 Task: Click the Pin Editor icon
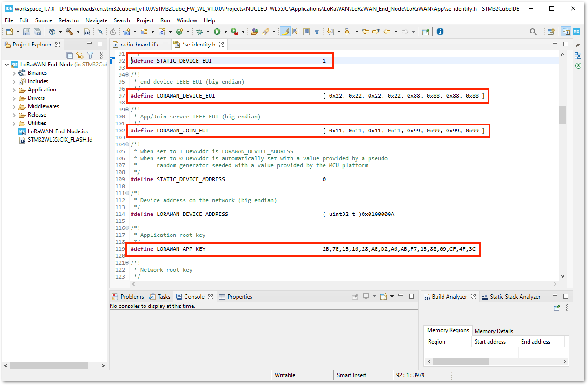(x=425, y=32)
